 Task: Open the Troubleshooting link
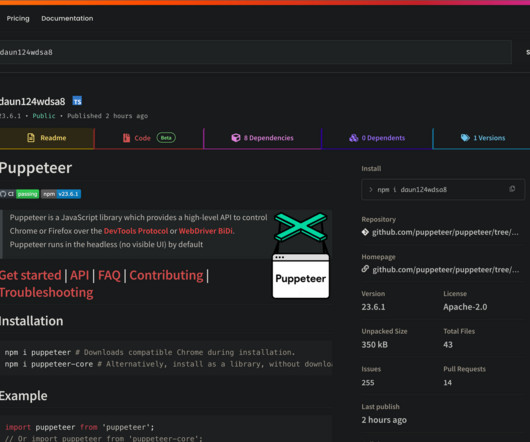[x=46, y=293]
